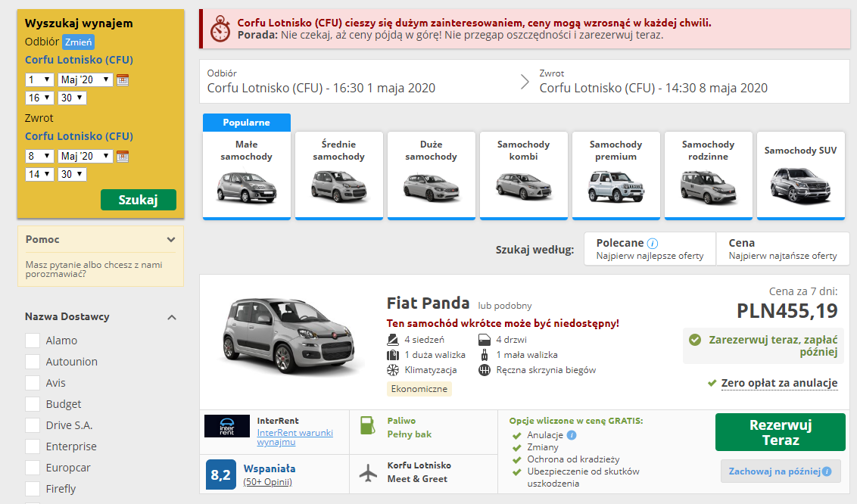Select the Małe samochody category
The height and width of the screenshot is (504, 857).
click(x=245, y=175)
